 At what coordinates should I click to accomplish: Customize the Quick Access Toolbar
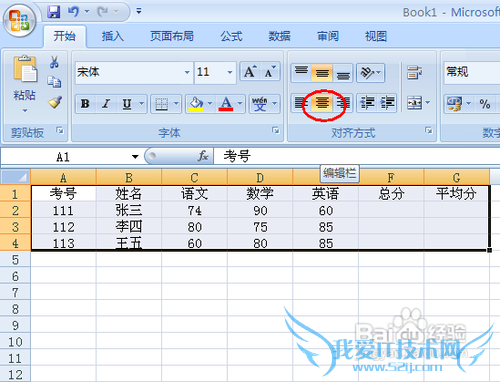[x=139, y=11]
